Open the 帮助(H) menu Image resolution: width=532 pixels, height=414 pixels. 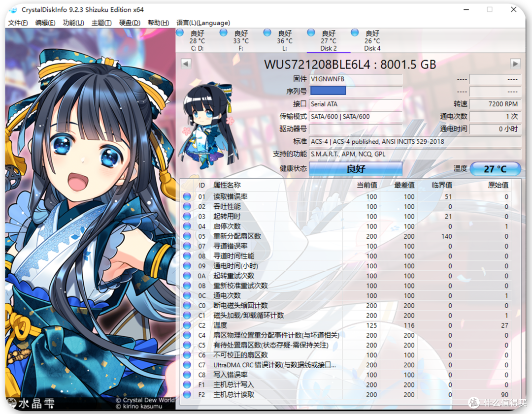pyautogui.click(x=159, y=23)
